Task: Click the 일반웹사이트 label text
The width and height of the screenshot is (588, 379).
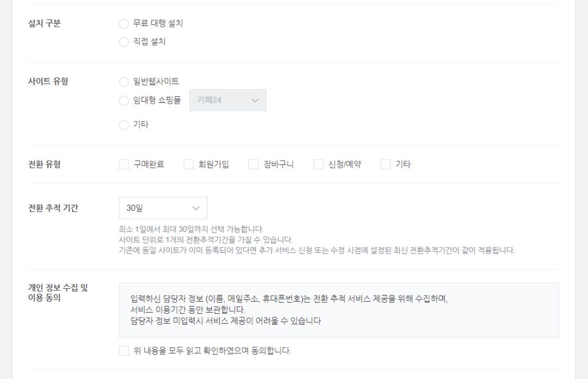Action: (x=156, y=82)
